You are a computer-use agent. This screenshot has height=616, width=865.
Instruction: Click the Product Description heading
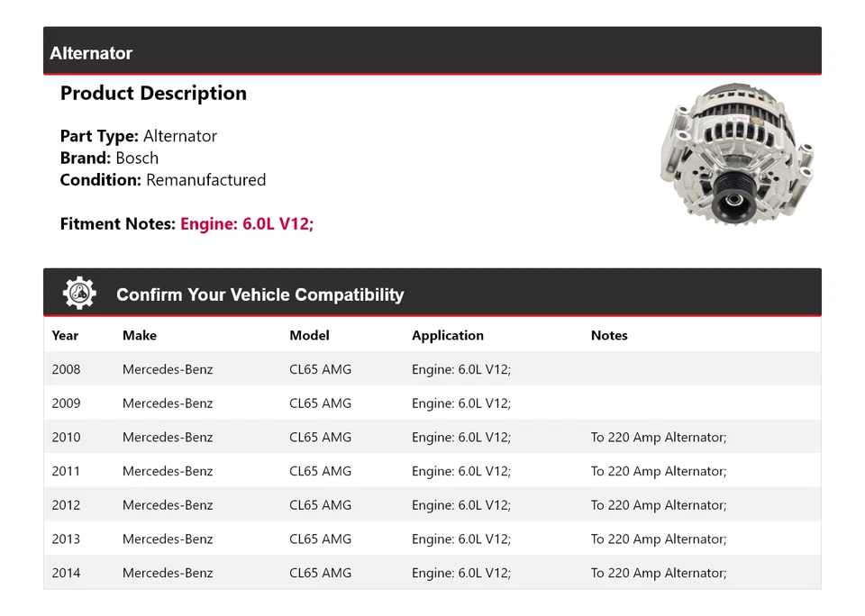[153, 93]
